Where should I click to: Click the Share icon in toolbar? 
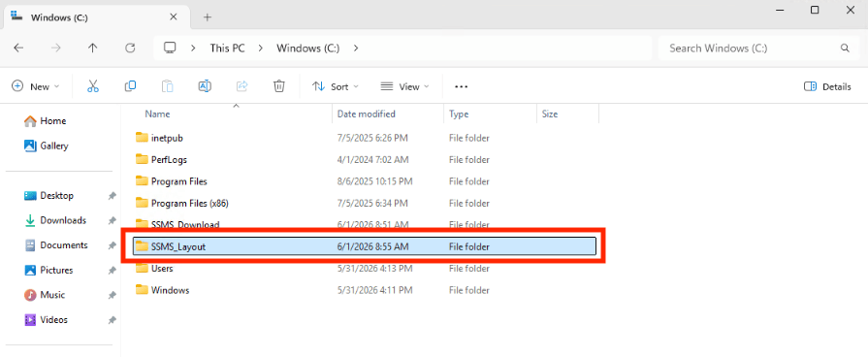click(241, 86)
